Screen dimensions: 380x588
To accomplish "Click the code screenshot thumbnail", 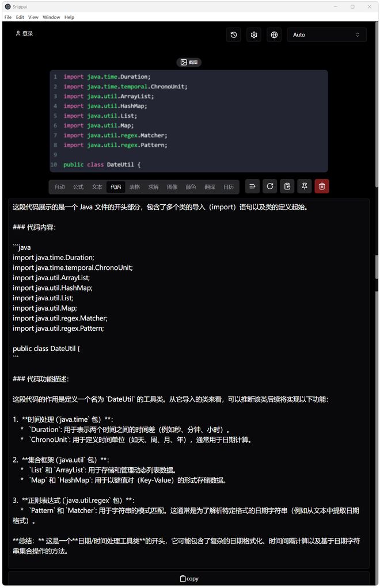I will [189, 121].
